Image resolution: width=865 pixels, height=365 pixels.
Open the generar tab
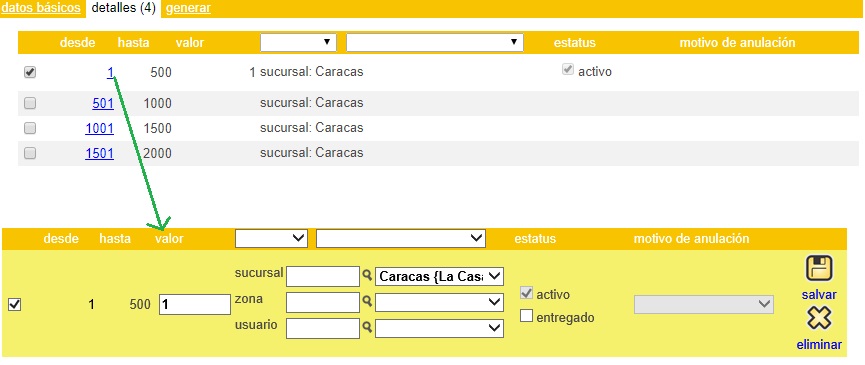(x=188, y=8)
